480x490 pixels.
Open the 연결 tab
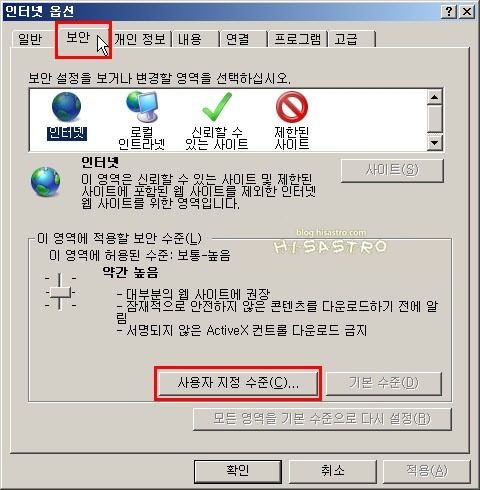click(x=237, y=39)
